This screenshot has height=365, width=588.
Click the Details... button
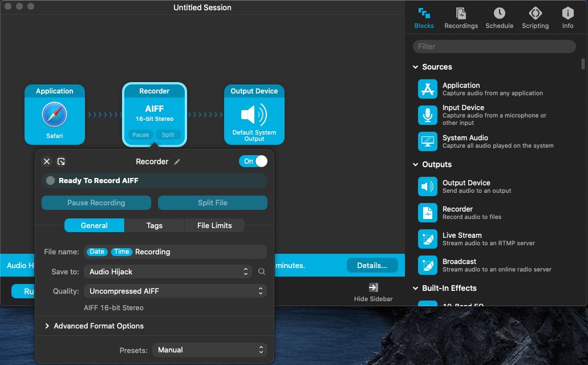[x=372, y=265]
